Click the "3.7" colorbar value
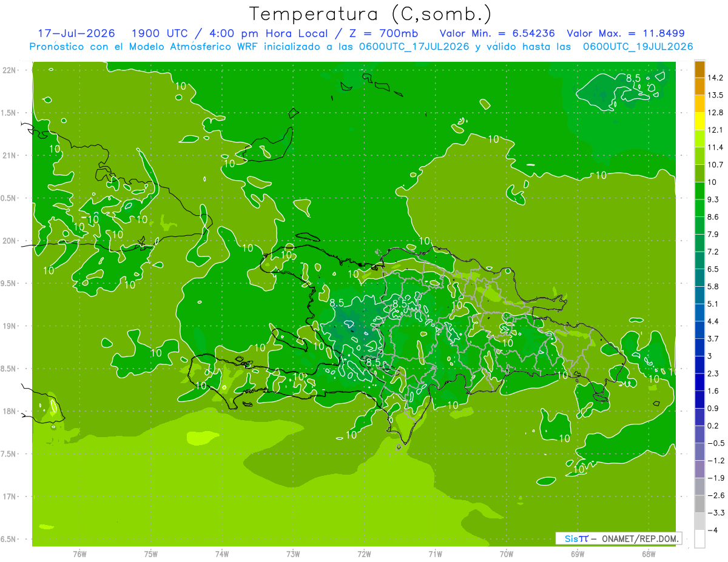This screenshot has width=728, height=562. (712, 339)
